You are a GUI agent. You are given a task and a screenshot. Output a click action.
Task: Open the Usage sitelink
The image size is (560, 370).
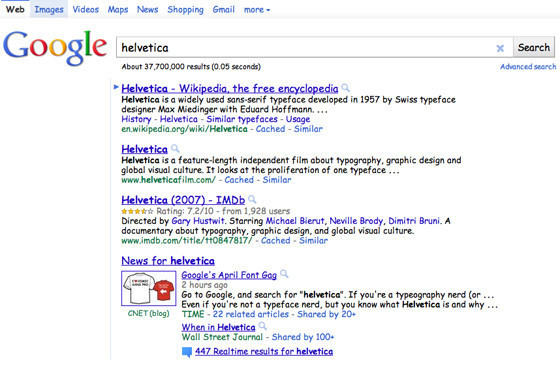[x=298, y=119]
